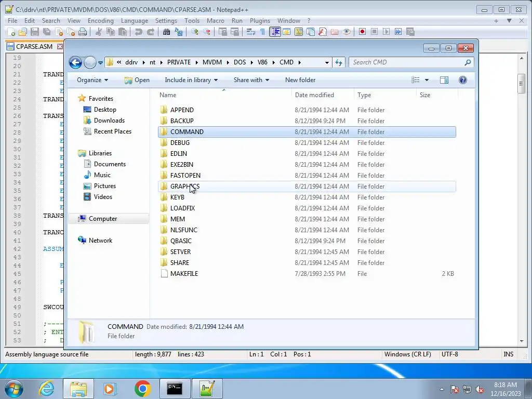Click Close All icon in Notepad++ toolbar

71,32
